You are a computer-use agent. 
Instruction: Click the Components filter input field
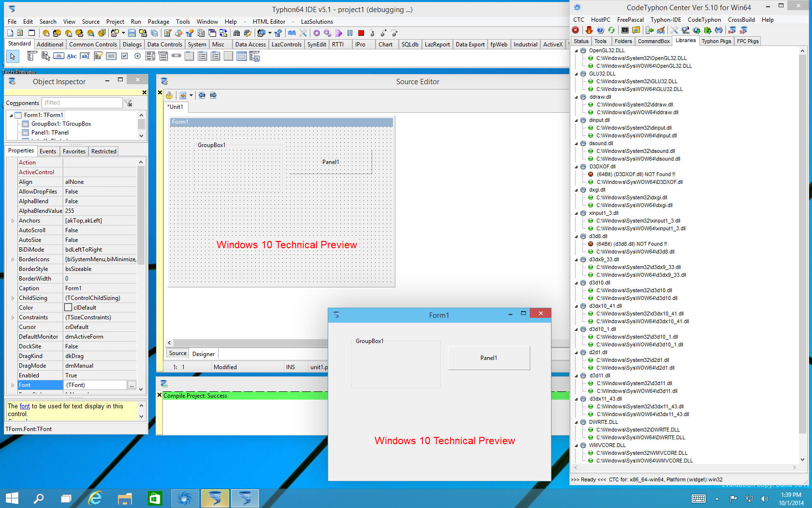click(x=82, y=103)
